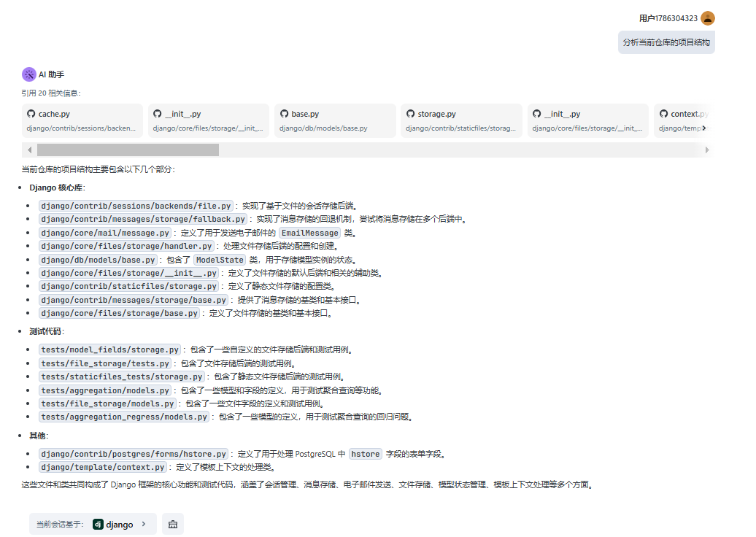Click GitHub icon on base.py card
The width and height of the screenshot is (756, 537).
pyautogui.click(x=285, y=114)
